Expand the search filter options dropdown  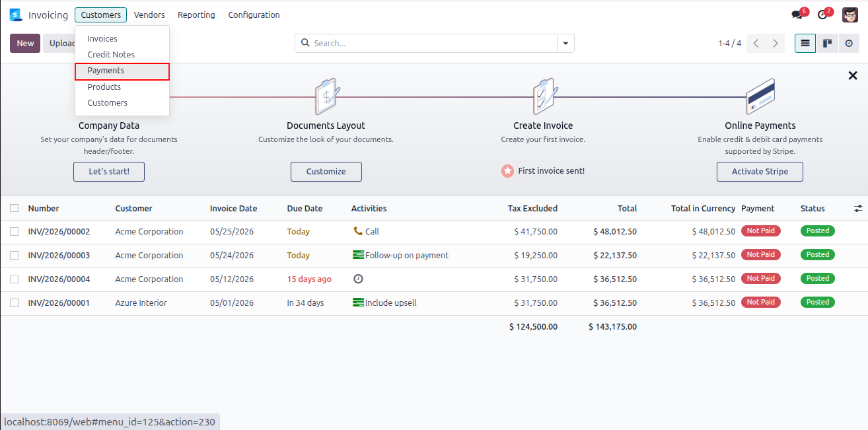565,44
